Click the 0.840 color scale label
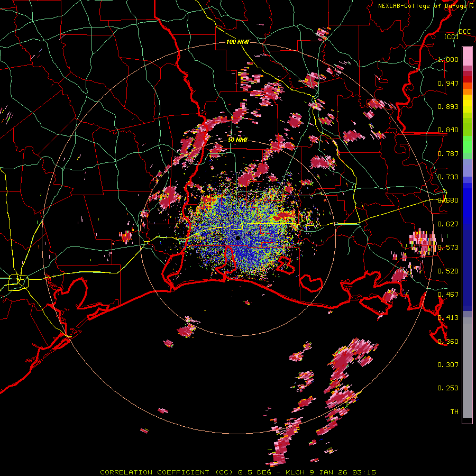476x476 pixels. point(448,130)
